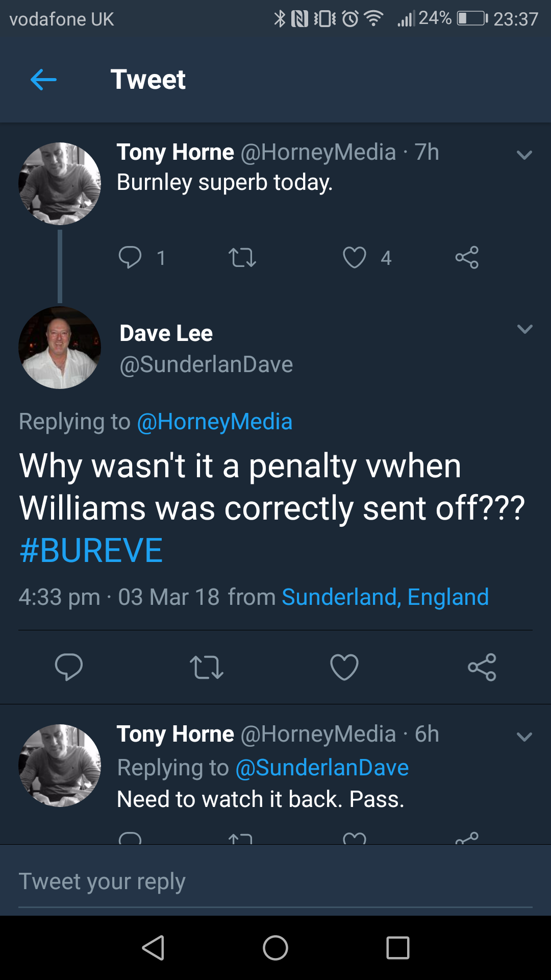The height and width of the screenshot is (980, 551).
Task: Reply to Tony Horne's Burnley superb tweet
Action: (130, 257)
